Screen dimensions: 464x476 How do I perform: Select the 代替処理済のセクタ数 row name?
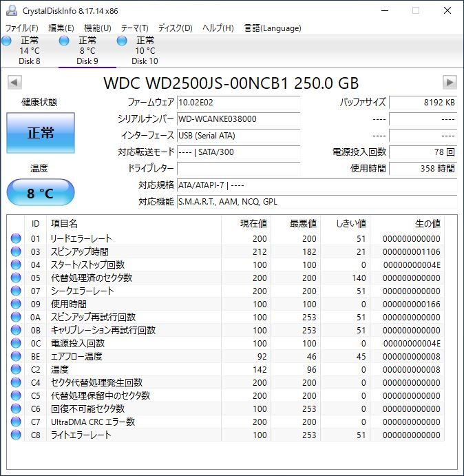(x=92, y=278)
